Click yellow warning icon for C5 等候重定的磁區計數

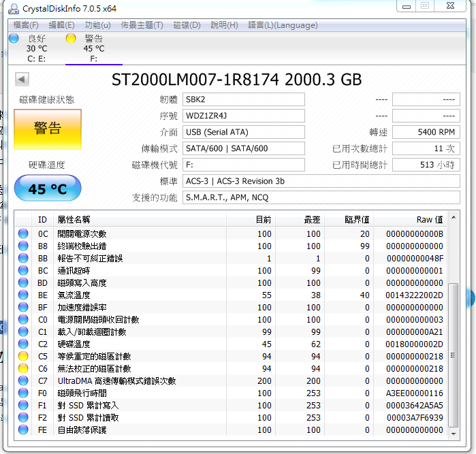point(23,356)
